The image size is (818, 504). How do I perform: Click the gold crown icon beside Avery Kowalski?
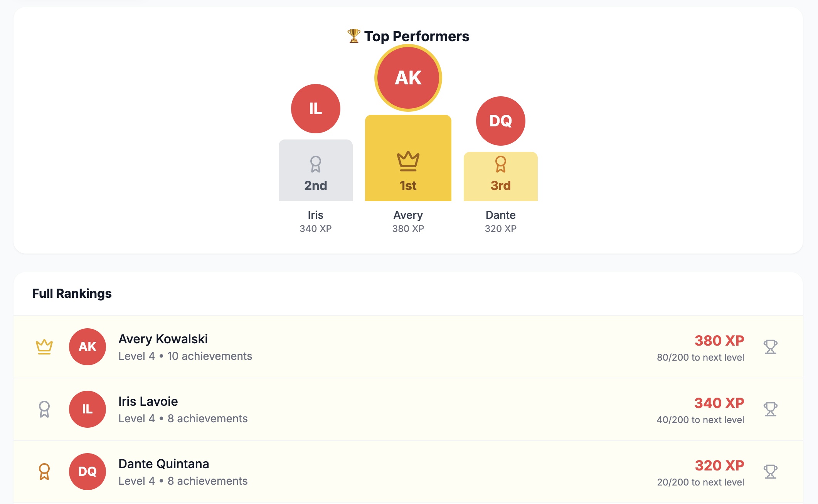point(44,347)
